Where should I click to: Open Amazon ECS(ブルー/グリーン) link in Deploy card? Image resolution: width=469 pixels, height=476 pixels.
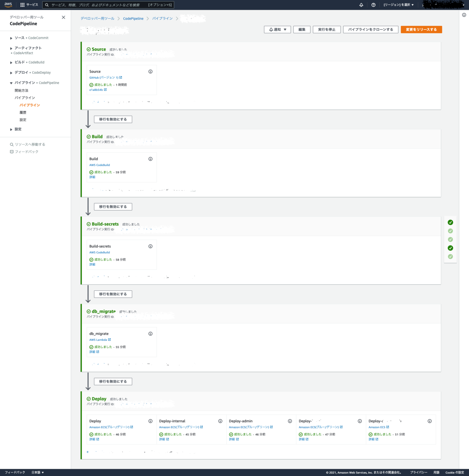tap(111, 427)
